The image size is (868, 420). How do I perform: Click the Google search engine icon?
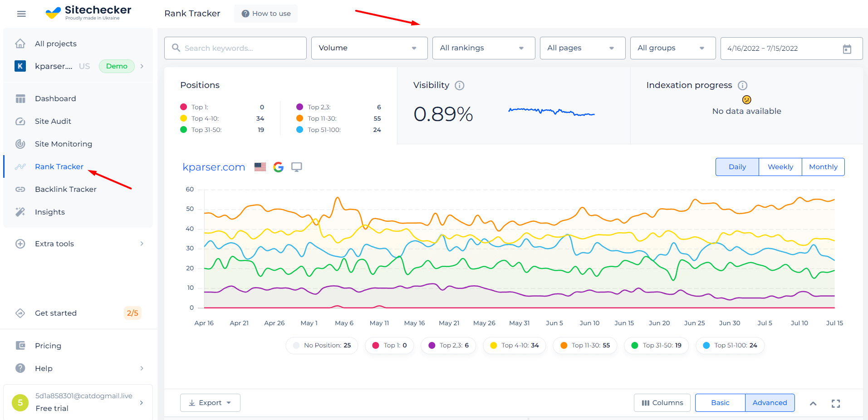pos(279,167)
